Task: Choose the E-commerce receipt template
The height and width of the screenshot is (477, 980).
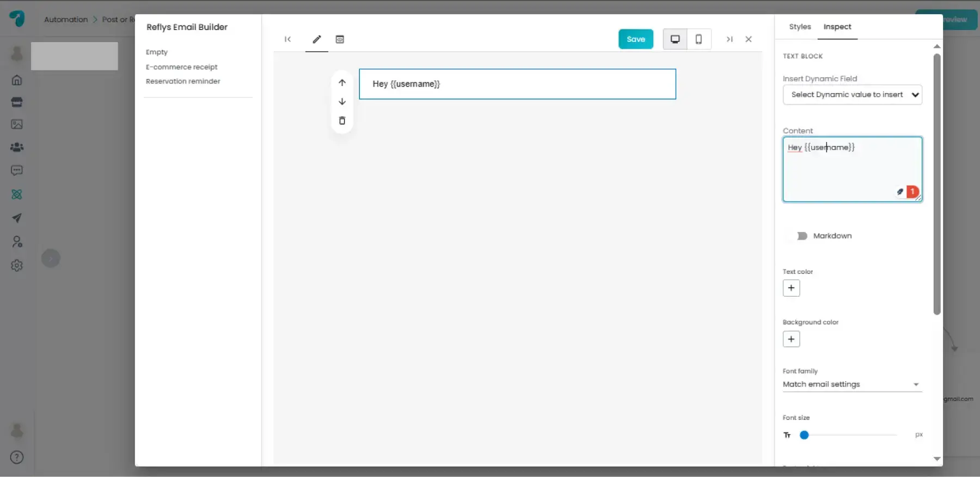Action: tap(181, 67)
